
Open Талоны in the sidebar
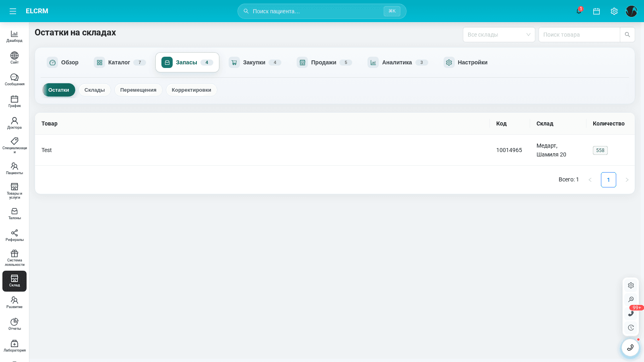(14, 214)
